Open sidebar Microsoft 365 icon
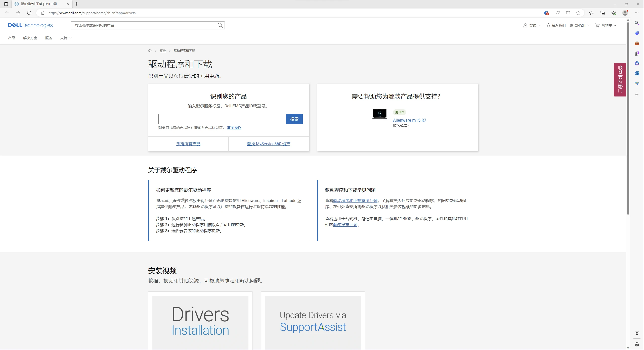Viewport: 644px width, 350px height. pyautogui.click(x=637, y=63)
